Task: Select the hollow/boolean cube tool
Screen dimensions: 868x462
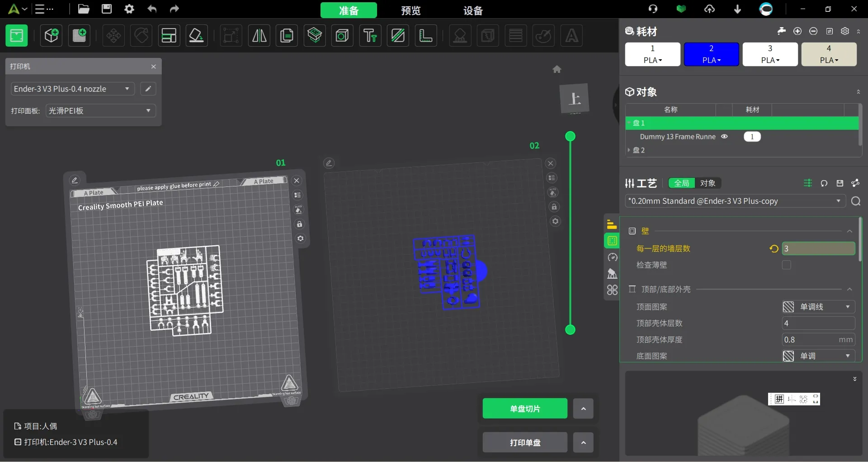Action: pos(342,35)
